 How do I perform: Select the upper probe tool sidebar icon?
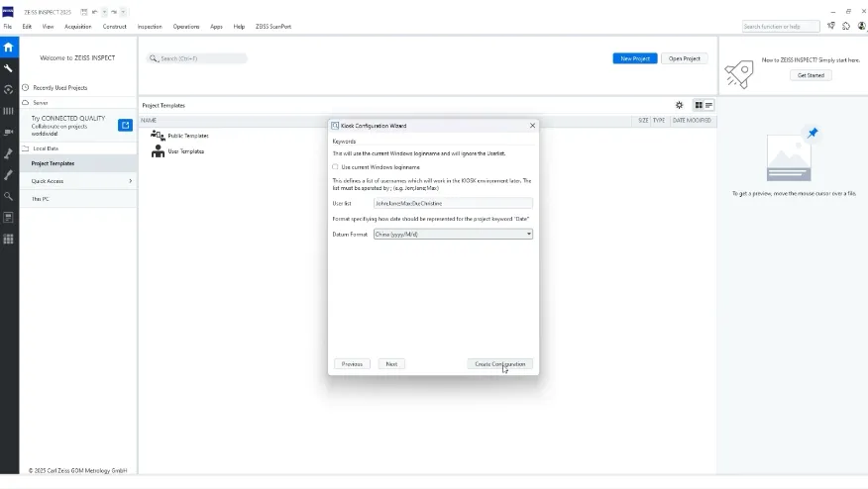tap(8, 153)
